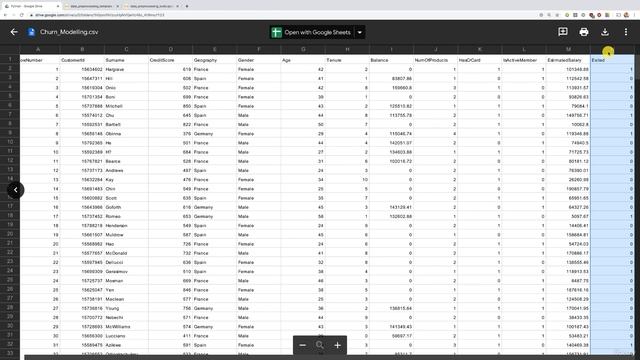Print the Churn_Modelling.csv file
640x360 pixels.
(584, 32)
